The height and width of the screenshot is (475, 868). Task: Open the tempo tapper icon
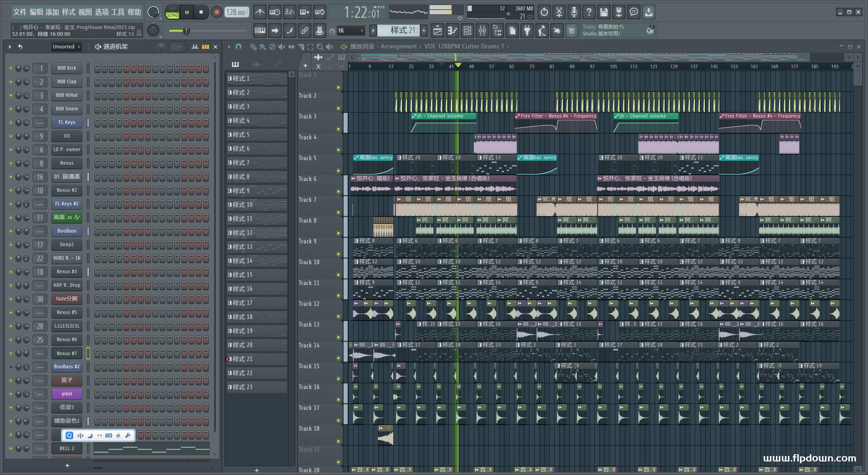point(542,31)
